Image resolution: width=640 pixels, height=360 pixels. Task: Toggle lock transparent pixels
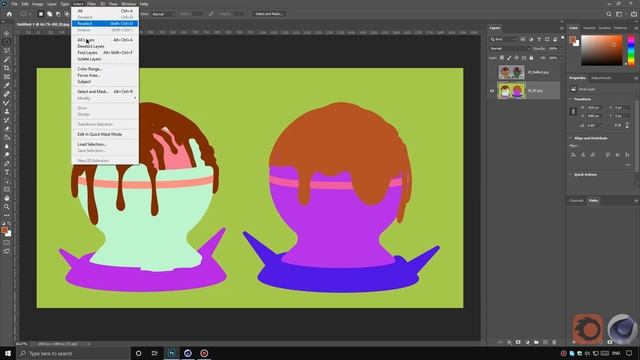pos(502,58)
